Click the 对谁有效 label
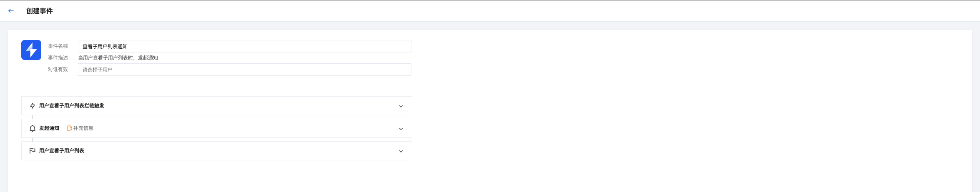The width and height of the screenshot is (980, 192). tap(58, 70)
